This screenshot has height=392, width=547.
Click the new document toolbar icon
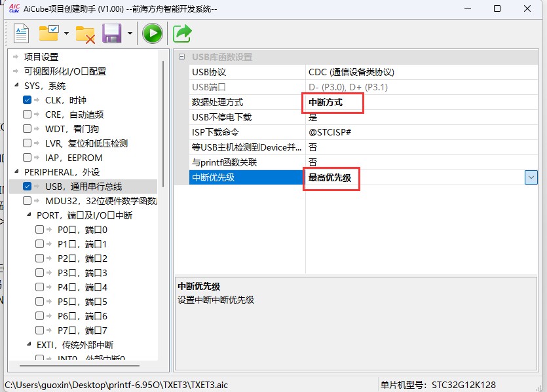point(21,33)
